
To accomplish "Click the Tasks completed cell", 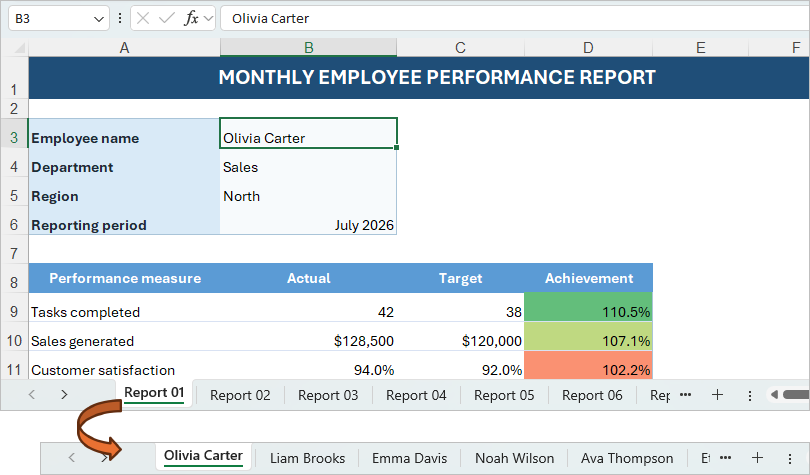I will point(124,307).
